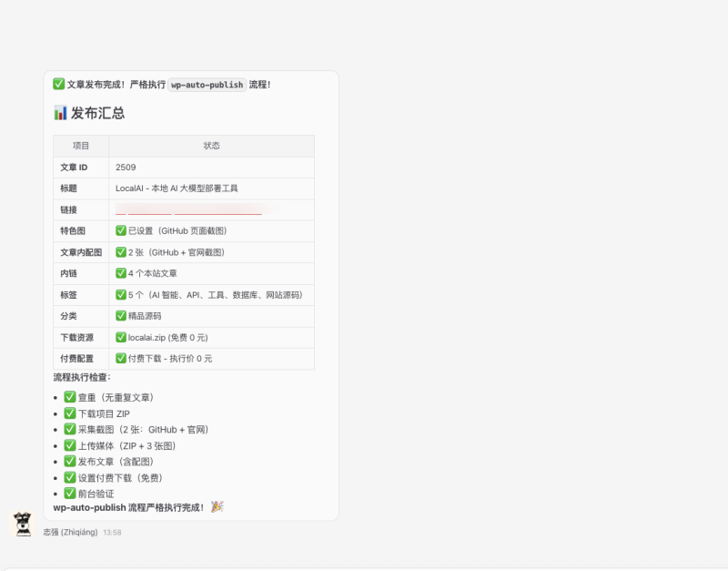
Task: Click the wp-auto-publish inline code badge
Action: click(208, 84)
